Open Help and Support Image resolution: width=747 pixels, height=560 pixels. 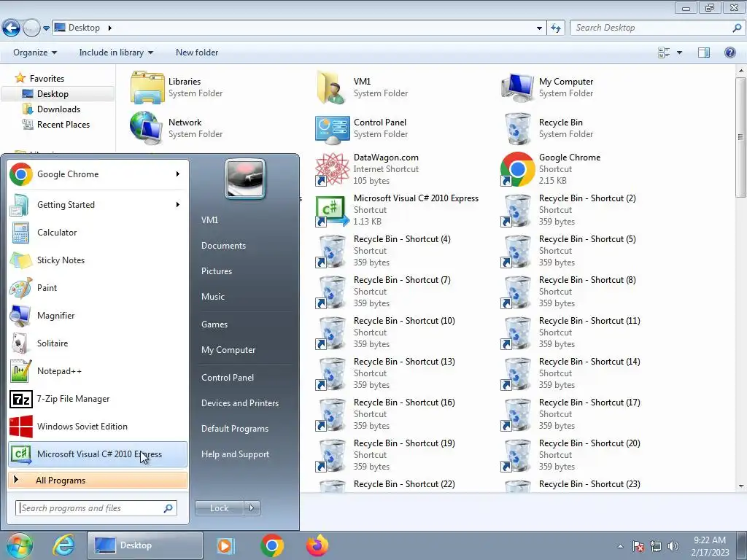[235, 454]
